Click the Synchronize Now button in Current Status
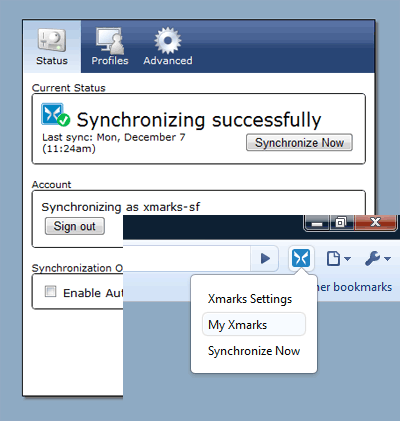400x421 pixels. pyautogui.click(x=299, y=143)
